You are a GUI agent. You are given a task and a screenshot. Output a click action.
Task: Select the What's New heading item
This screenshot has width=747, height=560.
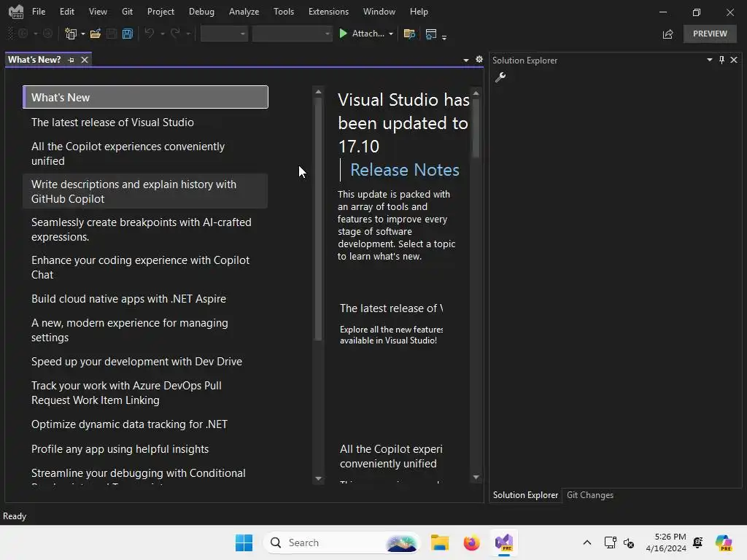pyautogui.click(x=145, y=97)
